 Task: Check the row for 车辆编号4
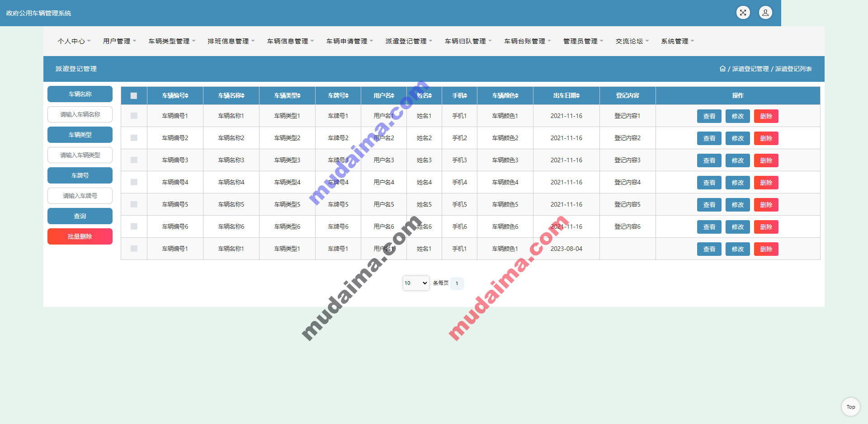(134, 182)
